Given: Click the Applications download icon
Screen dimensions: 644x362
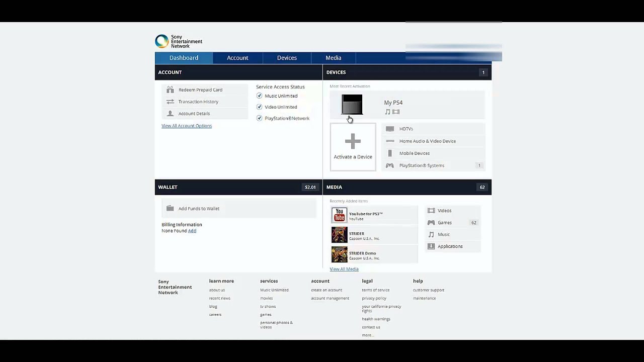Looking at the screenshot, I should [x=431, y=246].
